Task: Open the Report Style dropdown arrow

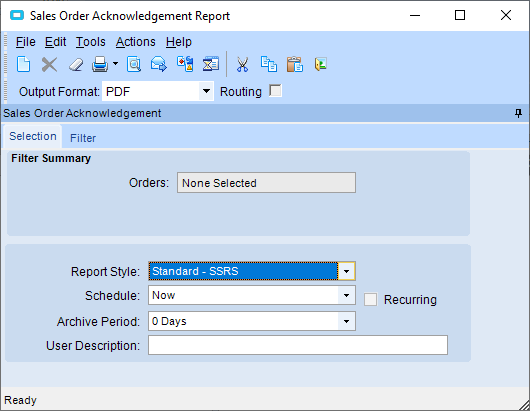Action: pyautogui.click(x=346, y=271)
